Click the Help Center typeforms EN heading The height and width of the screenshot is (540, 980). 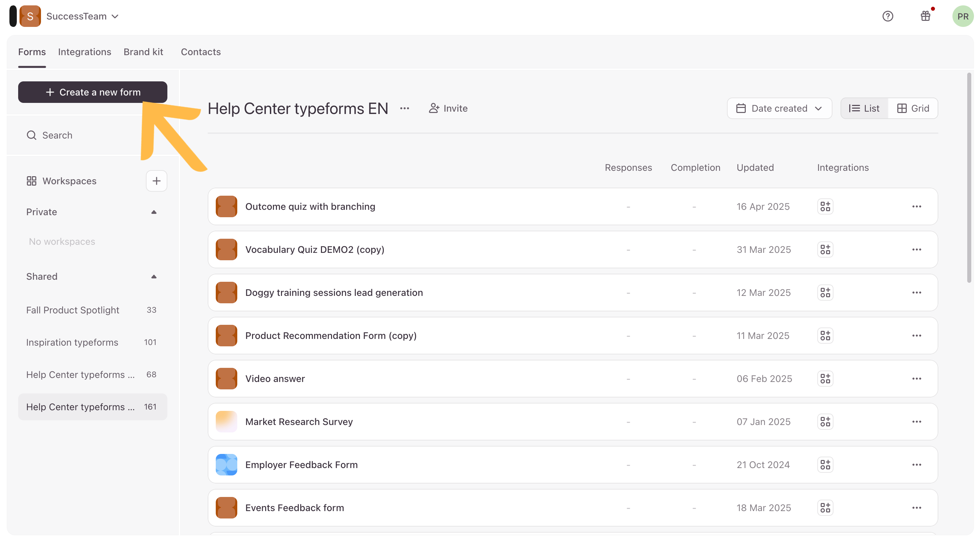point(298,109)
